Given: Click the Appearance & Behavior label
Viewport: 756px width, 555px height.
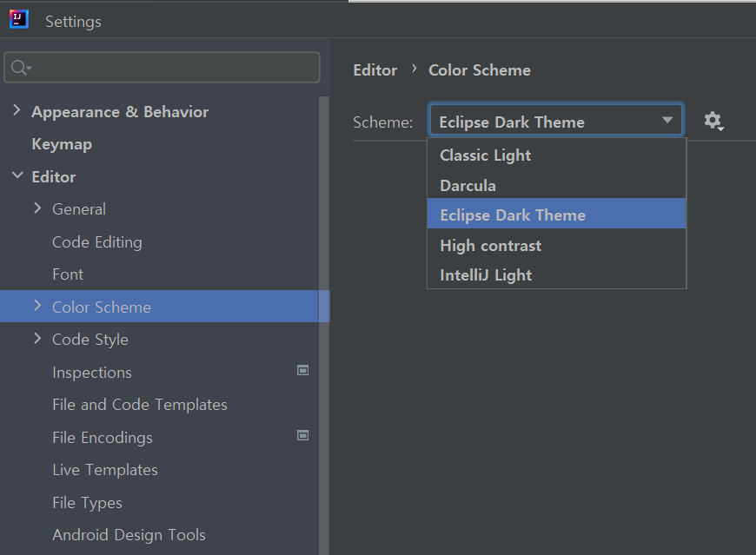Looking at the screenshot, I should [x=120, y=112].
